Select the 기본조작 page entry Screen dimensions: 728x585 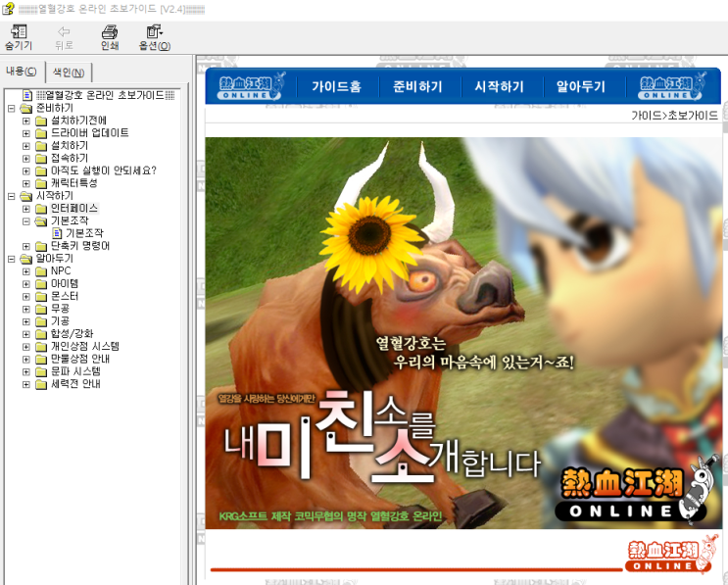click(84, 233)
